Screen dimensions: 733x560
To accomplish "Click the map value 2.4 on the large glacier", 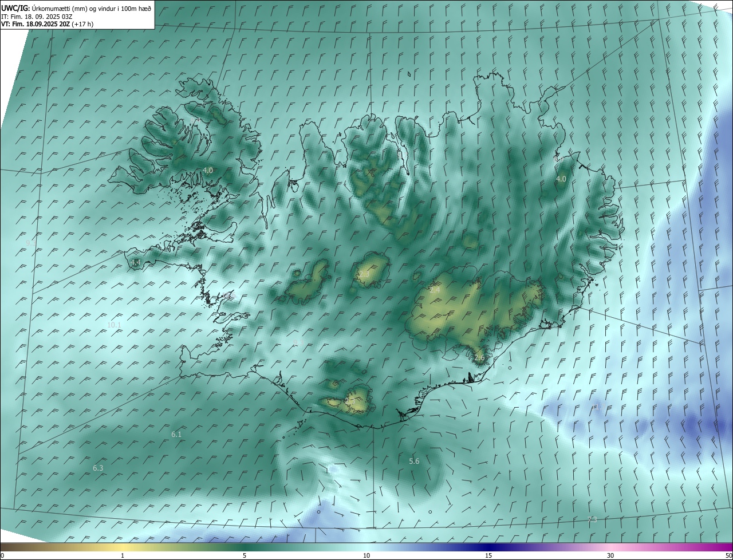I will (x=435, y=290).
